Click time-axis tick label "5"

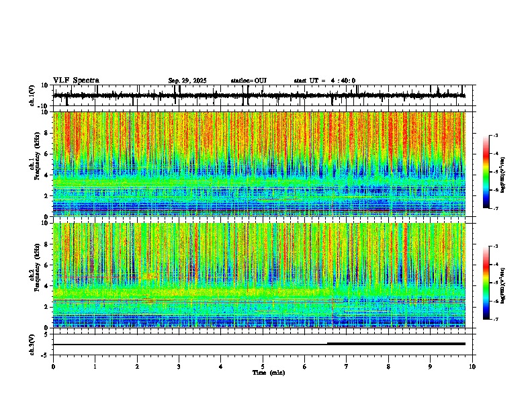(263, 367)
